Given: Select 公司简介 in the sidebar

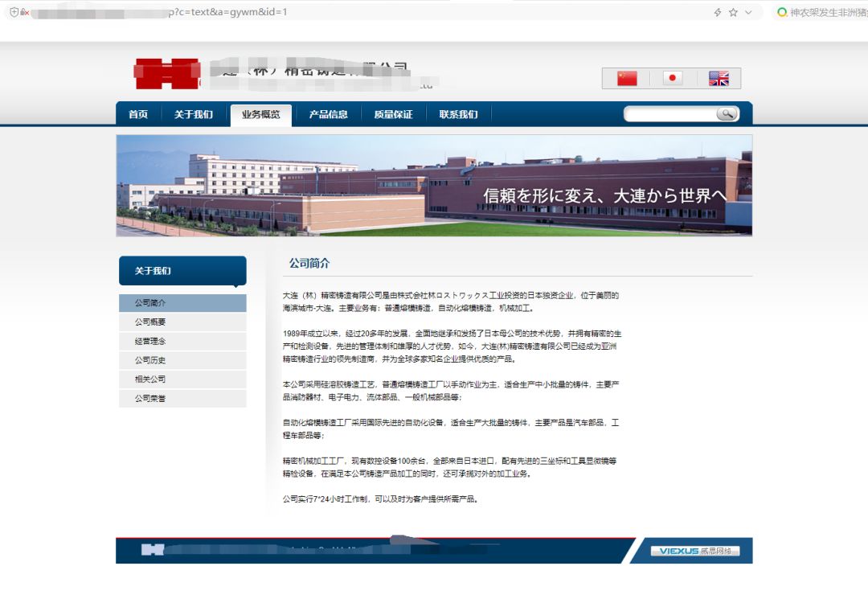Looking at the screenshot, I should pyautogui.click(x=182, y=303).
